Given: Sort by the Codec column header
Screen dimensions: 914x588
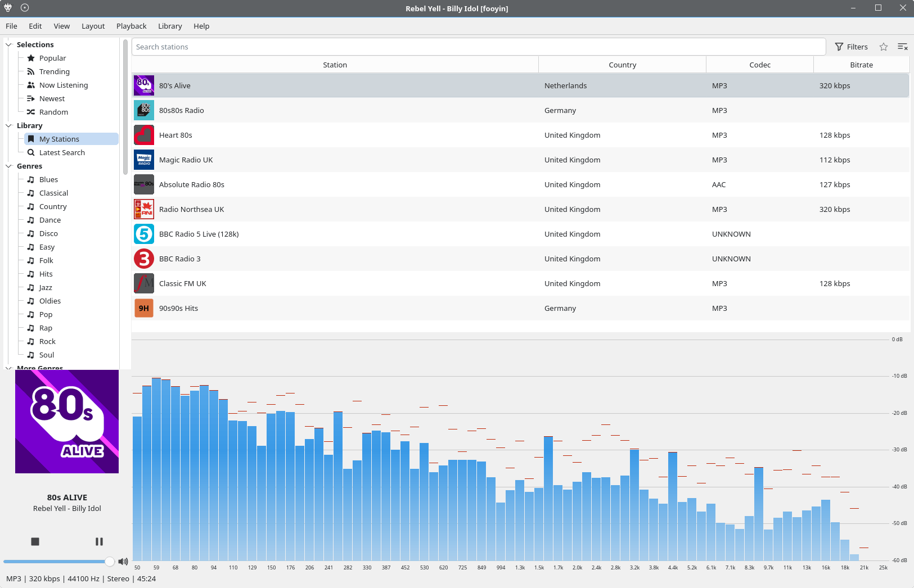Looking at the screenshot, I should [x=760, y=65].
